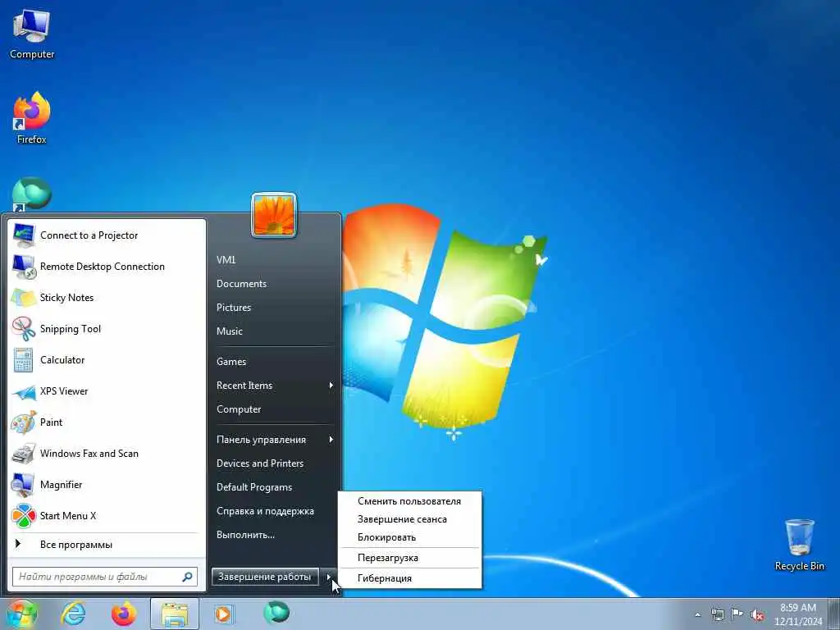This screenshot has width=840, height=630.
Task: Open Music from the Start menu
Action: tap(230, 331)
